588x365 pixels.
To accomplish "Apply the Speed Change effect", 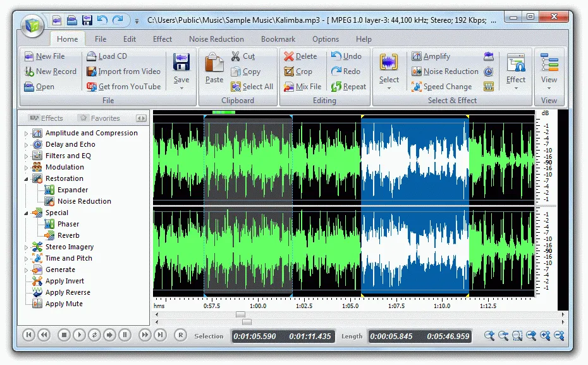I will pos(443,87).
